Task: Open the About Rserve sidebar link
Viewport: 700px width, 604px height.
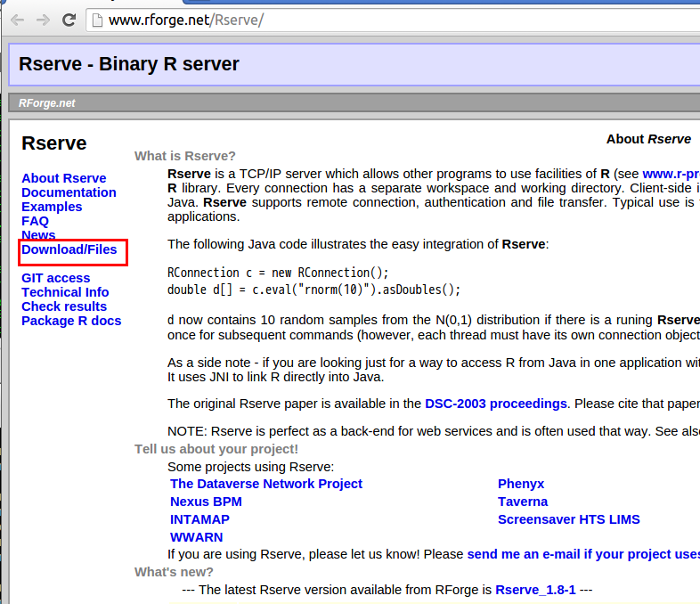Action: click(x=64, y=178)
